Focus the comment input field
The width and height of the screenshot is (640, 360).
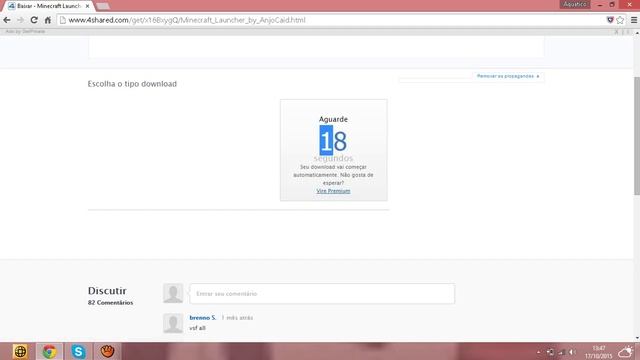pyautogui.click(x=322, y=293)
